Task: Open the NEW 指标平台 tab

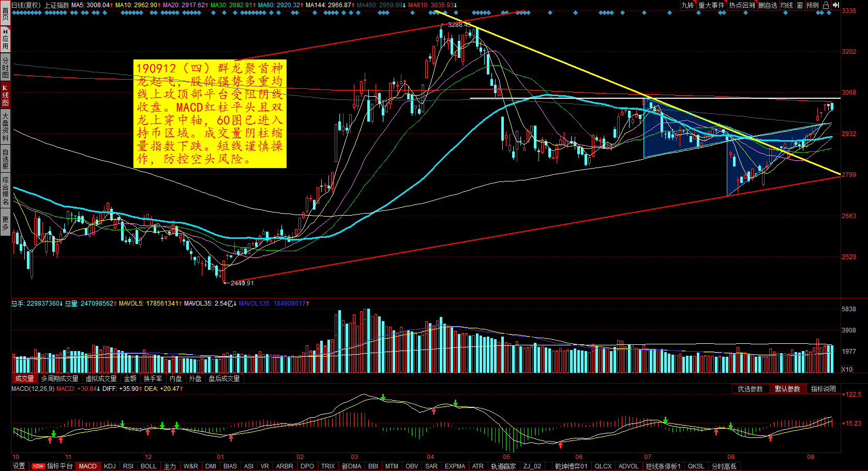Action: pyautogui.click(x=53, y=466)
